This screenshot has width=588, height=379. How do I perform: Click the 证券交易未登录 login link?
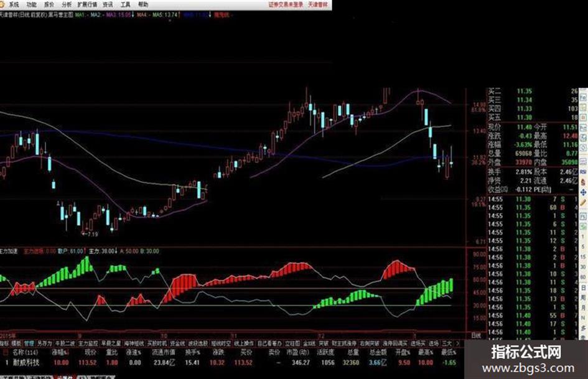click(286, 4)
